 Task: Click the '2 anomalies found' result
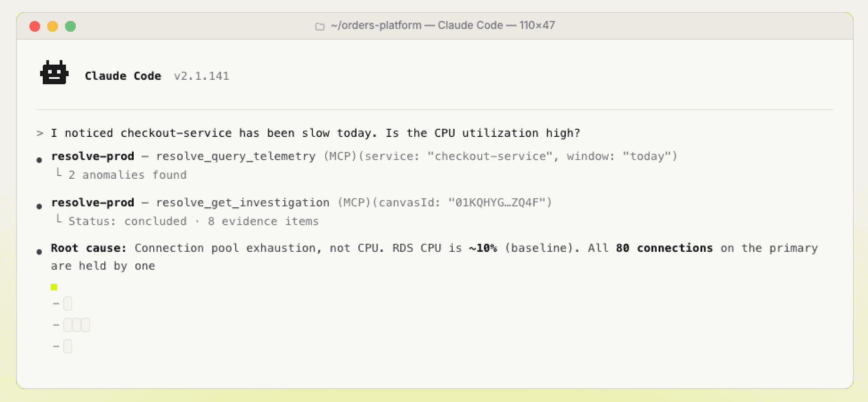click(x=127, y=175)
